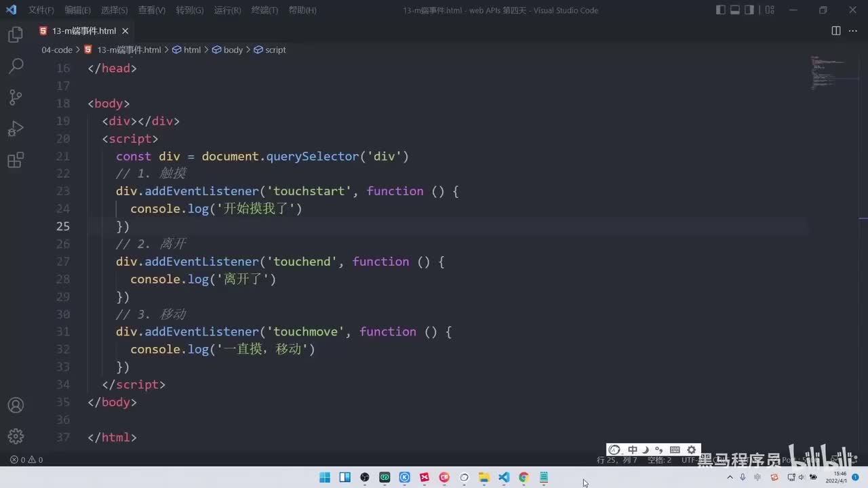The height and width of the screenshot is (488, 868).
Task: Click the IME toolbar logo icon
Action: point(614,449)
